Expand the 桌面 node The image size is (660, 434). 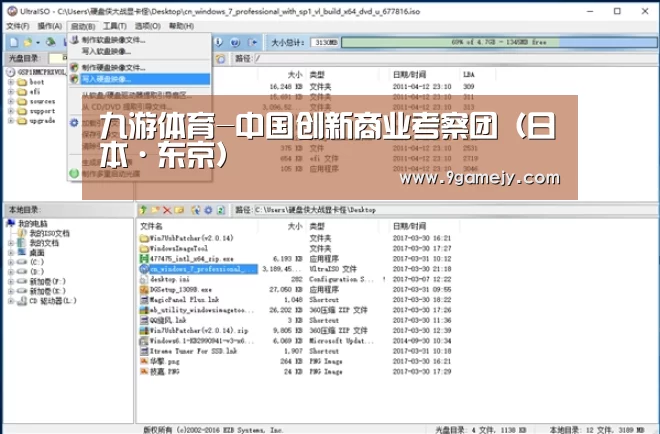click(x=11, y=253)
